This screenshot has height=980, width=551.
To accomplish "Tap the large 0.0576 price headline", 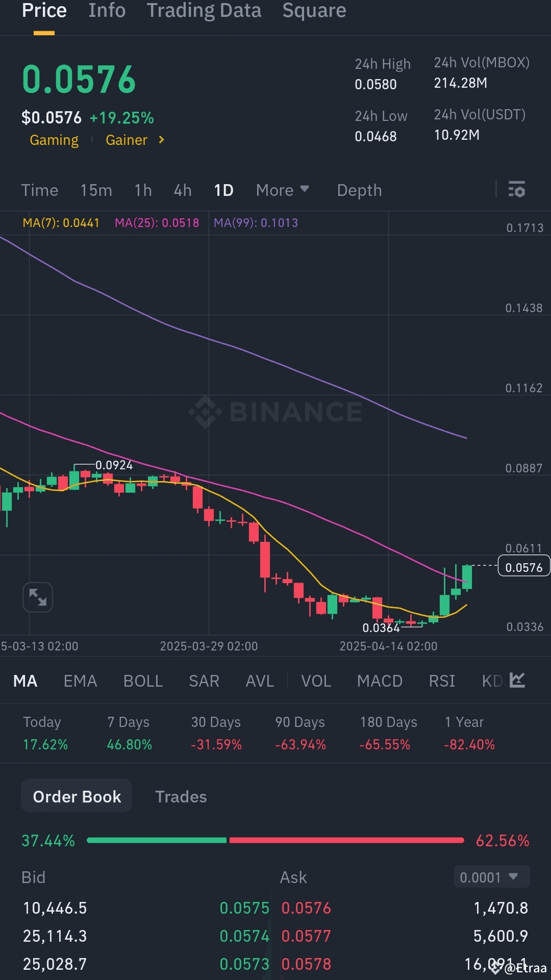I will 79,80.
